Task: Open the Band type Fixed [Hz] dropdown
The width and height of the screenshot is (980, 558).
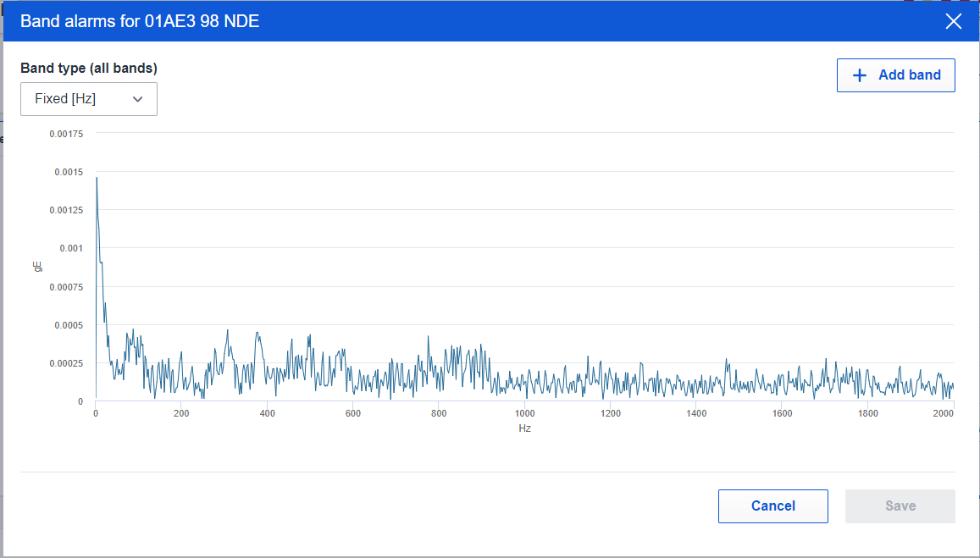Action: coord(89,99)
